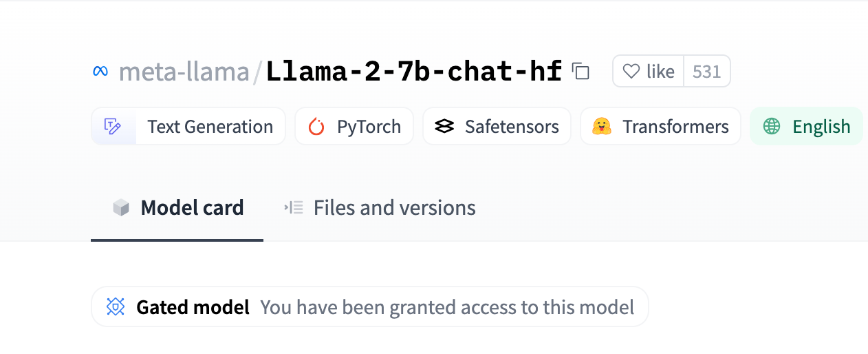Click the green globe language icon
The image size is (868, 354).
click(772, 127)
